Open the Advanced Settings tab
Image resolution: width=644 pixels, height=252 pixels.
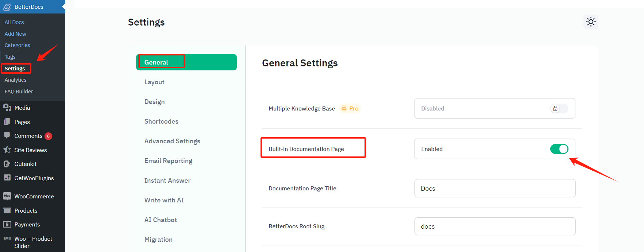point(172,141)
